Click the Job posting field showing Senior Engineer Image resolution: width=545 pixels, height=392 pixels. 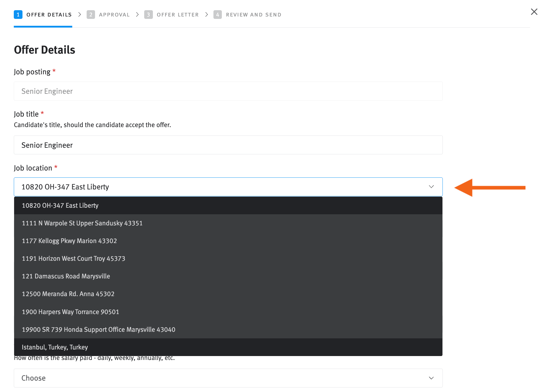228,91
